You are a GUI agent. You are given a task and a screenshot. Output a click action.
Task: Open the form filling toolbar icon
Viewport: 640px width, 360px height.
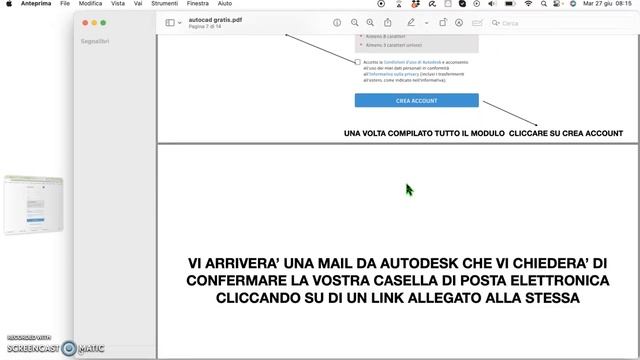(x=477, y=23)
